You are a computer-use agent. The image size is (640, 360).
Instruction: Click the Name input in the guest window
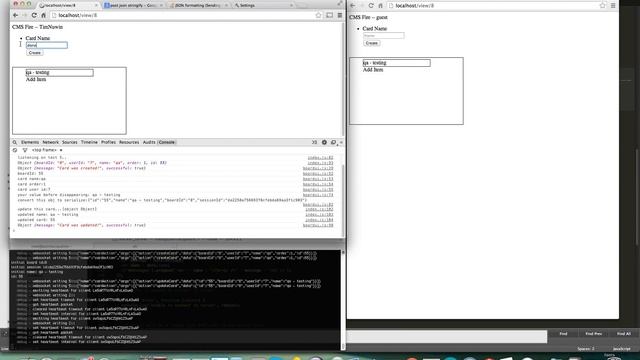click(384, 36)
